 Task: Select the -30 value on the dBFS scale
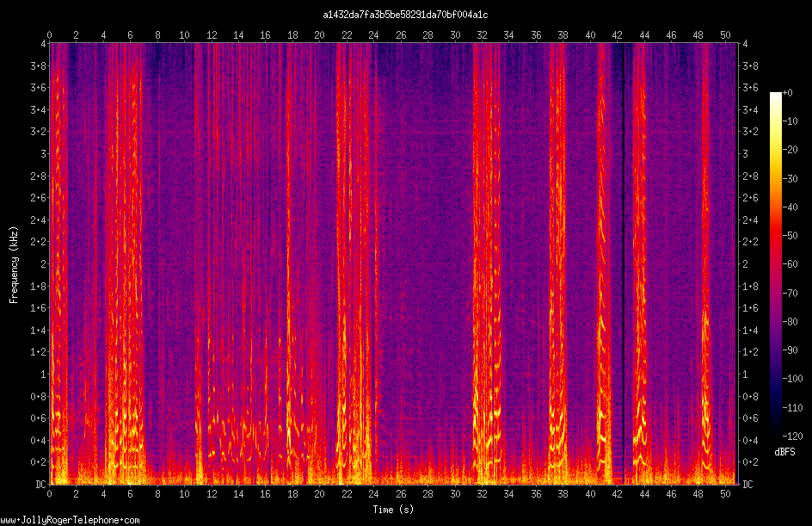[x=790, y=179]
